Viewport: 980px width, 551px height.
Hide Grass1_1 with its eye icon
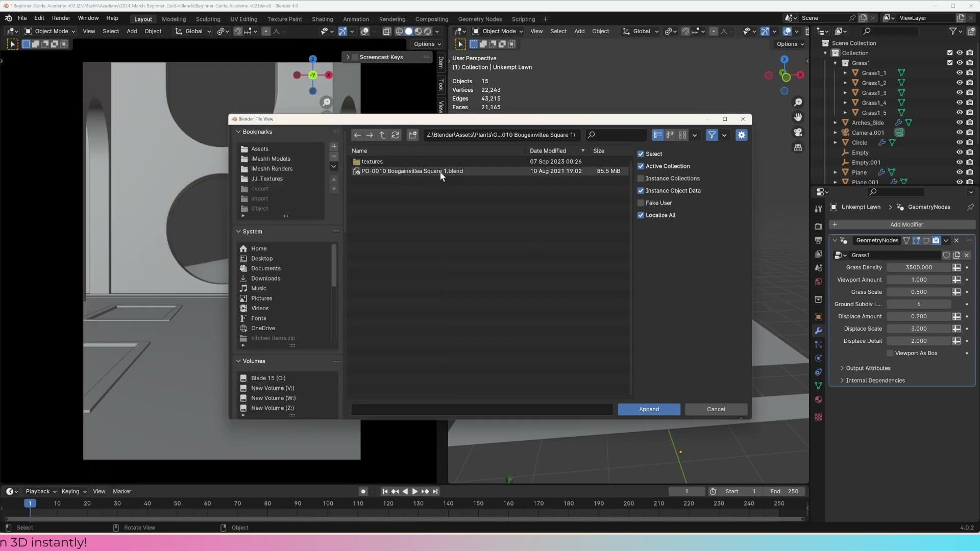coord(960,73)
